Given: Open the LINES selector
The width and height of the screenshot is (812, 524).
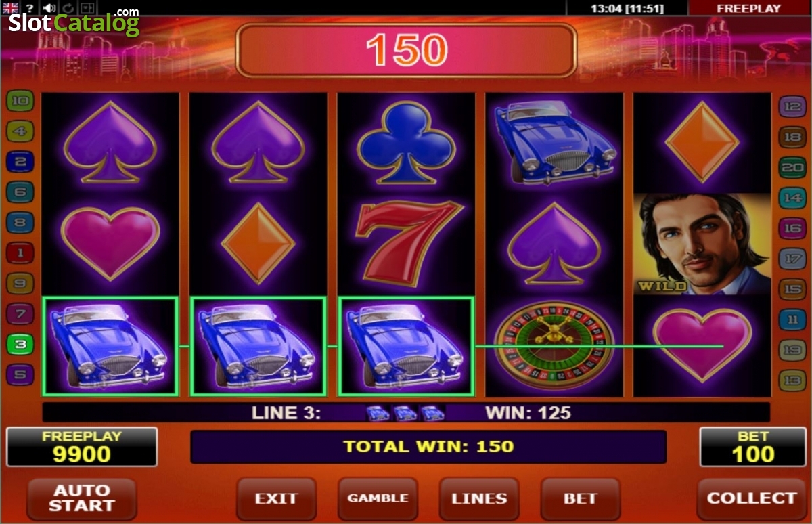Looking at the screenshot, I should 479,499.
